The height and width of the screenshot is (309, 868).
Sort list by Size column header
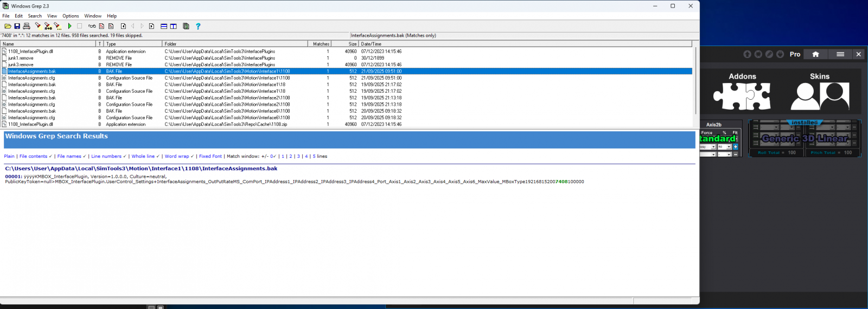pyautogui.click(x=345, y=44)
